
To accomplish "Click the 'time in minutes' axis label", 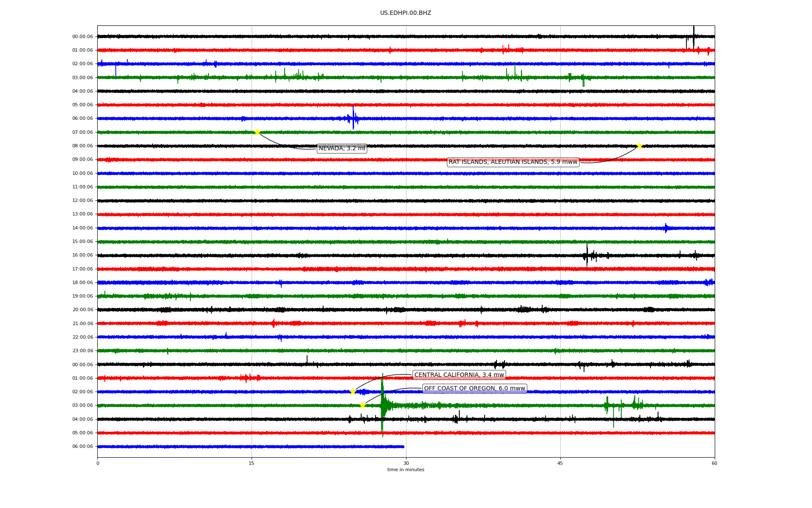I will tap(405, 470).
